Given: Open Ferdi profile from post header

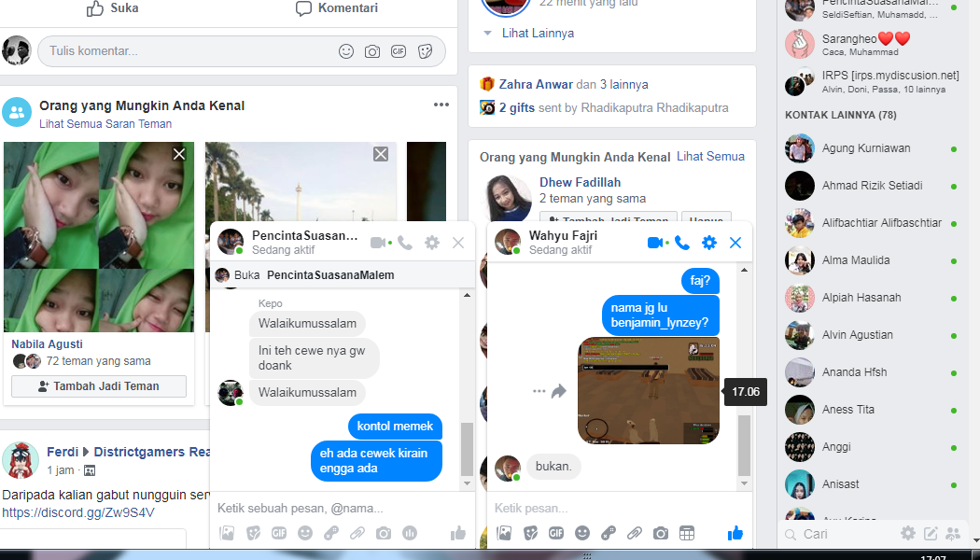Looking at the screenshot, I should pos(63,452).
